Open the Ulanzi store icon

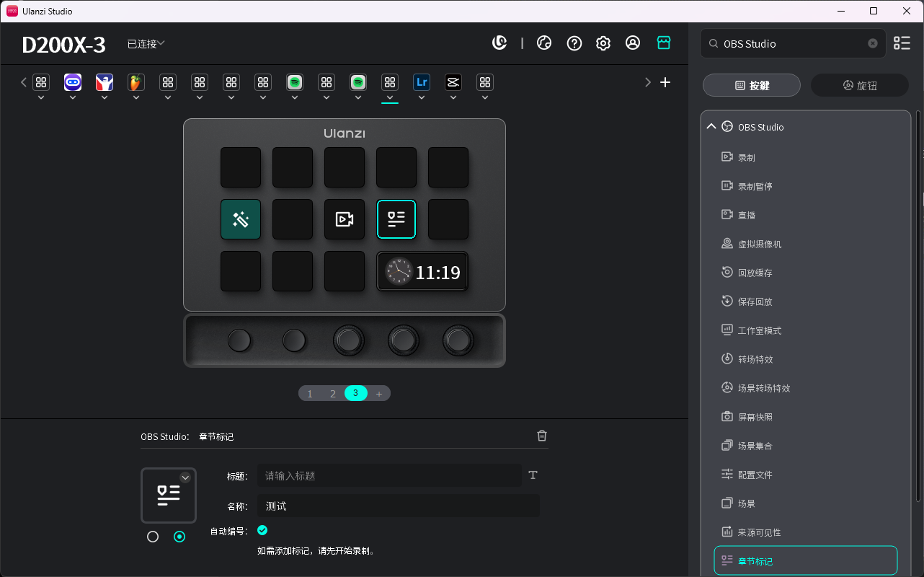click(x=663, y=43)
